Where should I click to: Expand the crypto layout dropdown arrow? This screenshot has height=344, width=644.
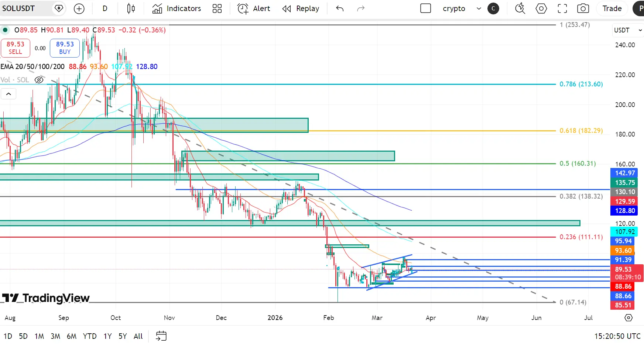click(x=479, y=8)
